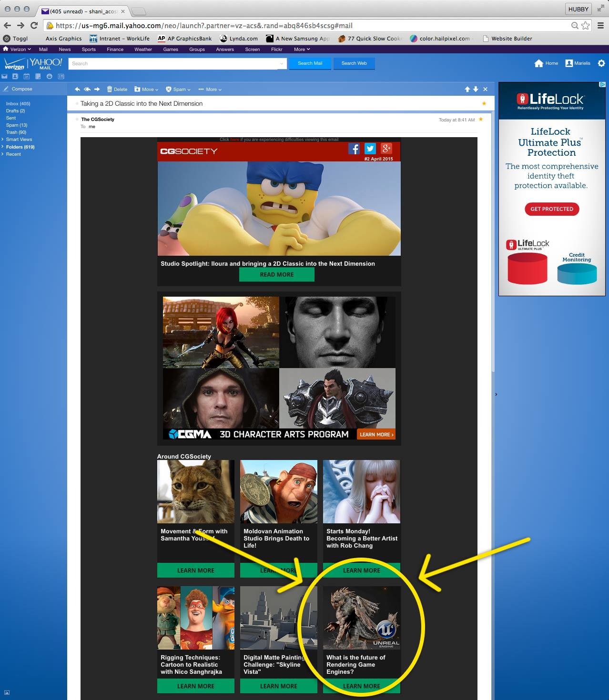Open the Inbox (405) folder
609x700 pixels.
tap(18, 103)
